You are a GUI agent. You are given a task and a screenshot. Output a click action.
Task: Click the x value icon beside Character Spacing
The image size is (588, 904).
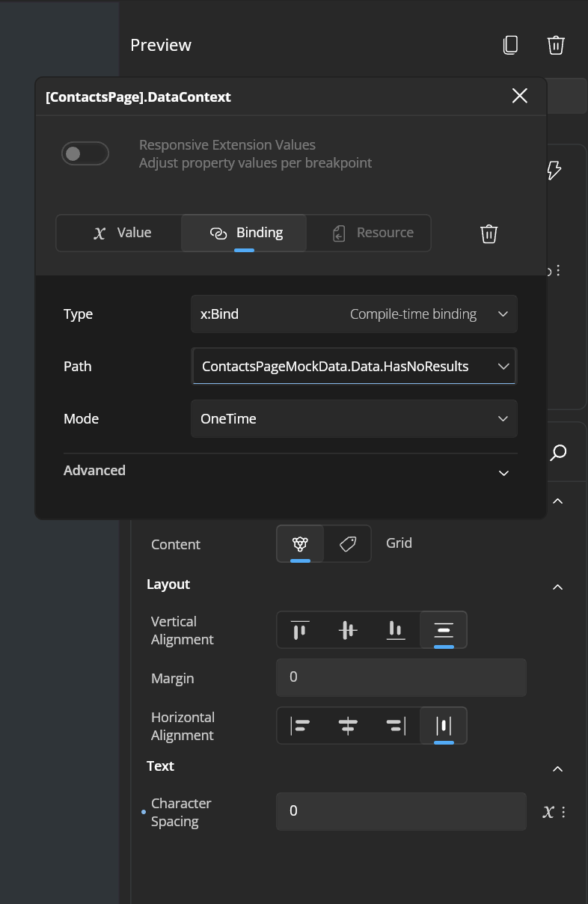[548, 812]
